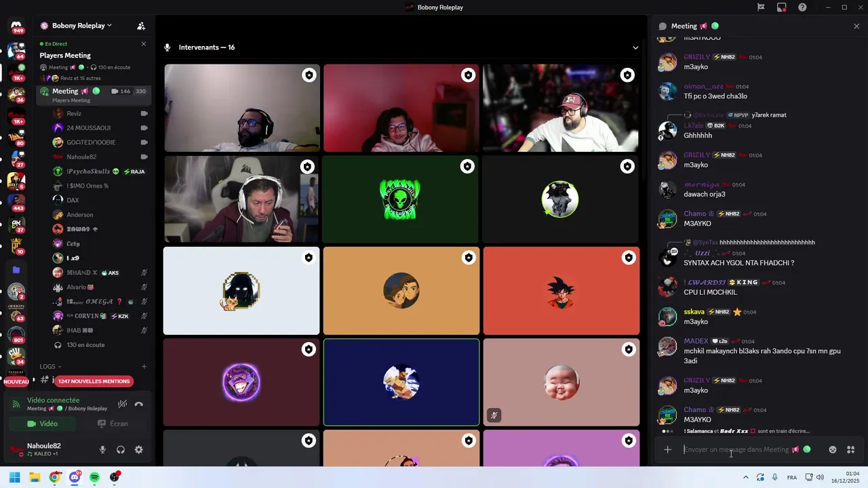Open MADEX username in chat
The image size is (868, 488).
coord(696,341)
